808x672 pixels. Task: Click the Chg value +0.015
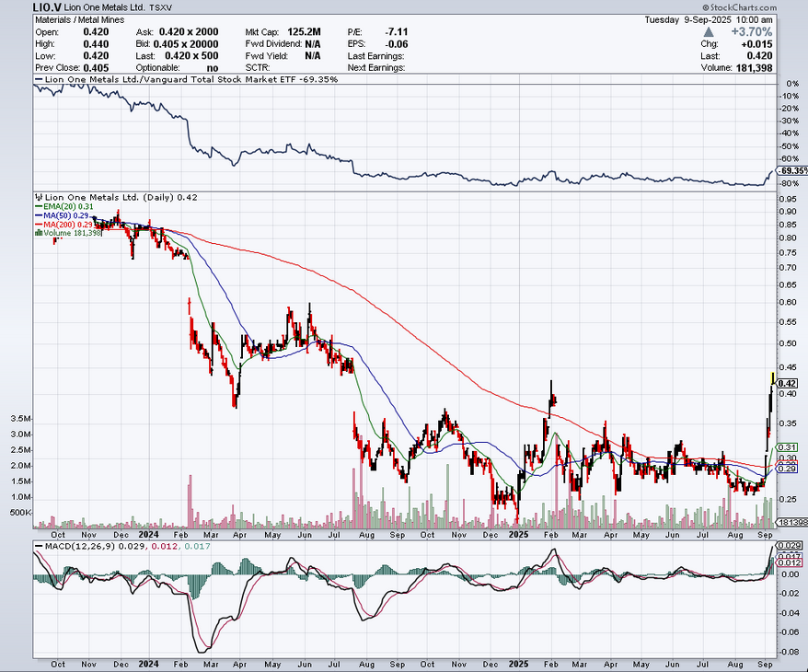(757, 44)
